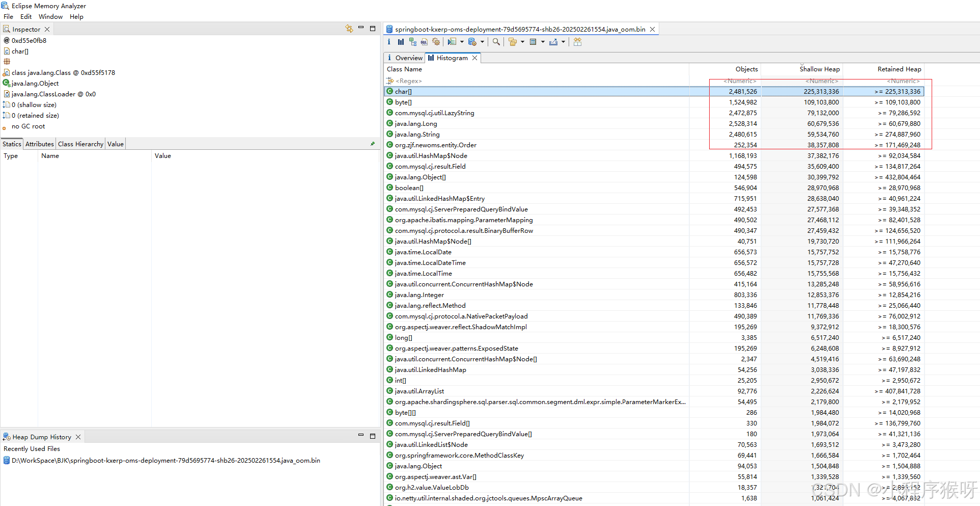The image size is (980, 506).
Task: Expand the export dropdown arrow
Action: point(563,42)
